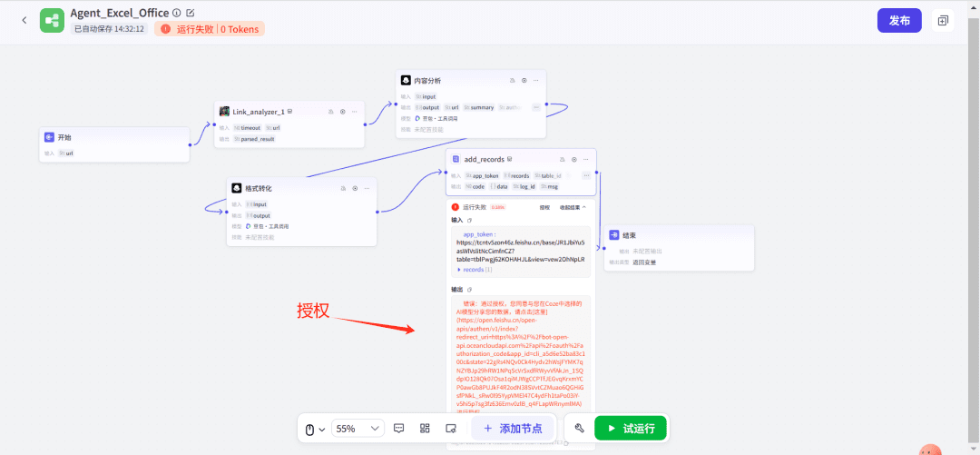The width and height of the screenshot is (980, 455).
Task: Click the green 试运行 test run button
Action: [631, 428]
